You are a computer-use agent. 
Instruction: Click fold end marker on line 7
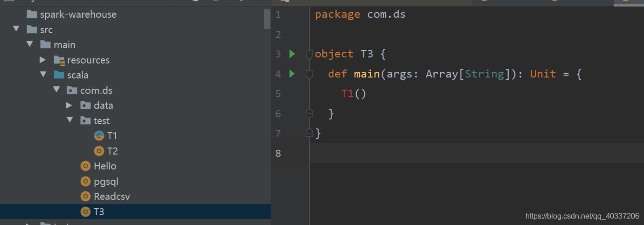click(x=309, y=133)
